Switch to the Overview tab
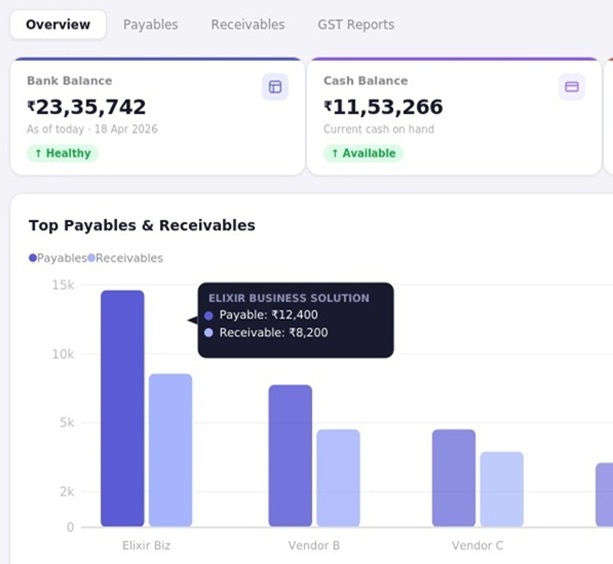This screenshot has width=613, height=564. [x=58, y=25]
